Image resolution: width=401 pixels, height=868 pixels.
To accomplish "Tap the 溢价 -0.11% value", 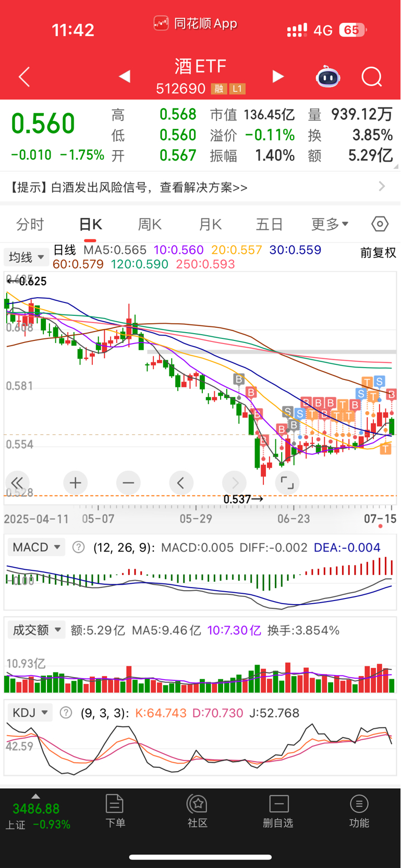I will pyautogui.click(x=270, y=135).
